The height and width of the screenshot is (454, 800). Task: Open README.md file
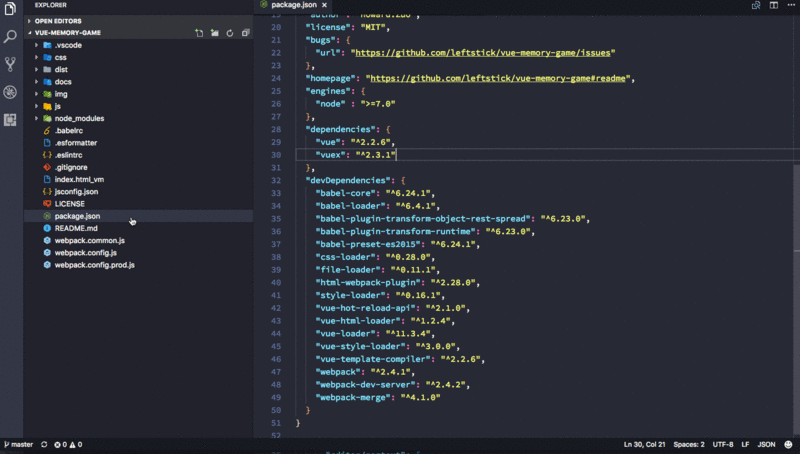pyautogui.click(x=76, y=228)
